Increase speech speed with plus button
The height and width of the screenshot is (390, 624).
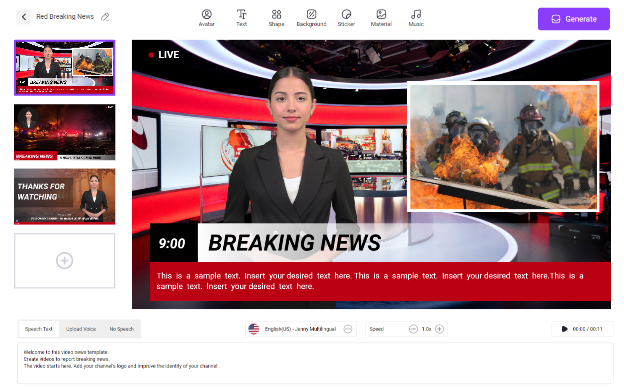[439, 329]
